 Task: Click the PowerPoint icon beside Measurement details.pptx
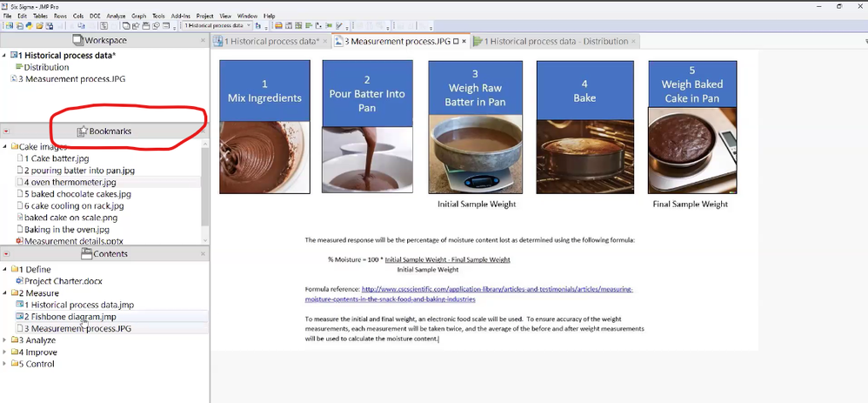tap(20, 241)
